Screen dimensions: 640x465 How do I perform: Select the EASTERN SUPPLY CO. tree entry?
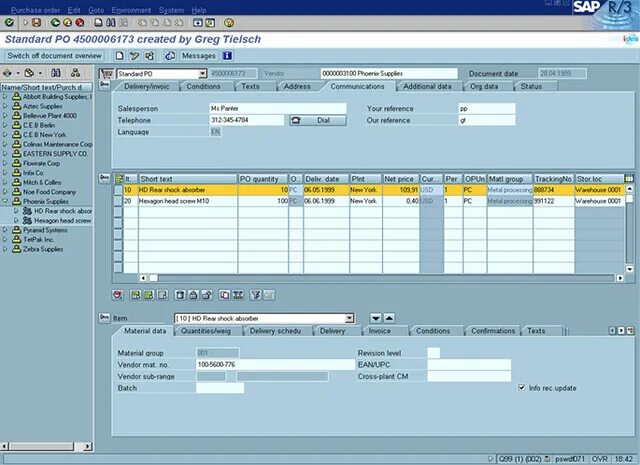pos(55,154)
